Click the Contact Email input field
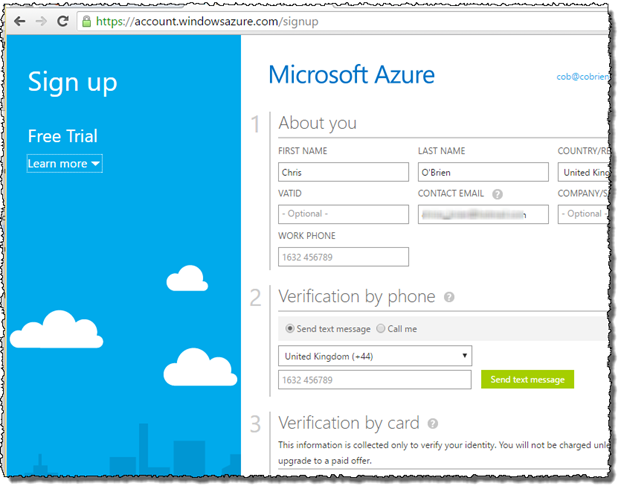The width and height of the screenshot is (624, 492). coord(483,214)
